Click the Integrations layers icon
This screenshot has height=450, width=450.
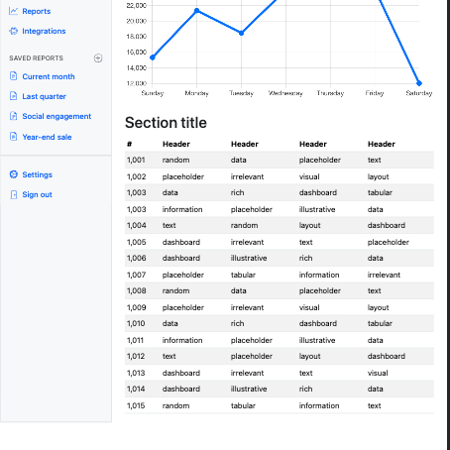click(x=13, y=31)
